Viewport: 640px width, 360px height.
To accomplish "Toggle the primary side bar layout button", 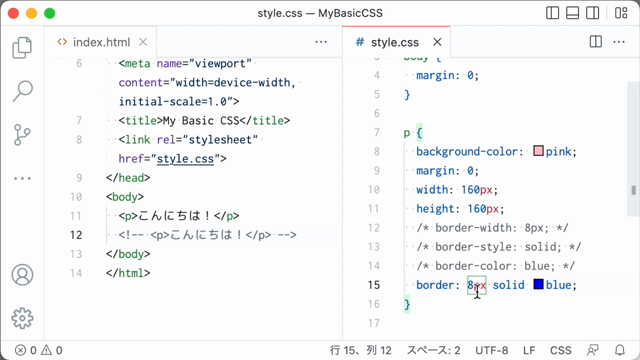I will (x=552, y=13).
